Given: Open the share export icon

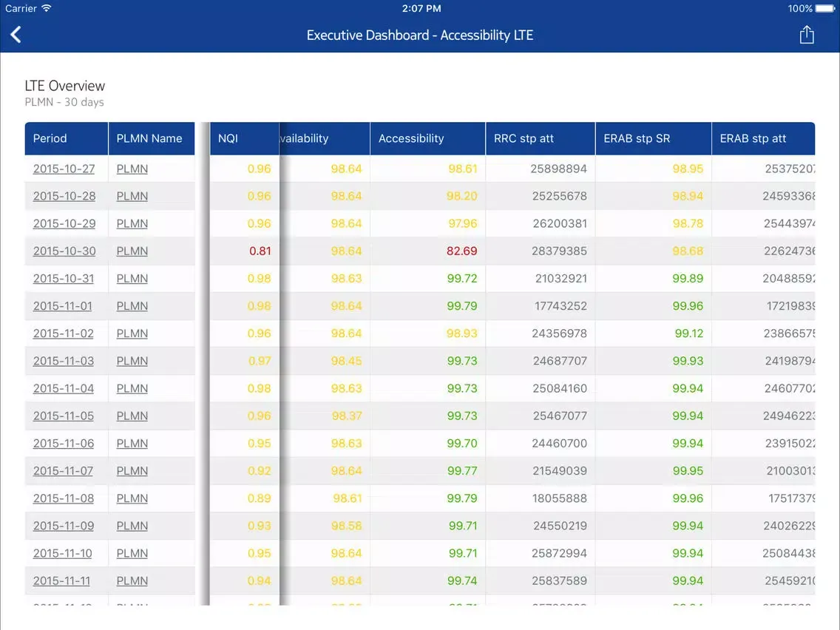Looking at the screenshot, I should (807, 35).
